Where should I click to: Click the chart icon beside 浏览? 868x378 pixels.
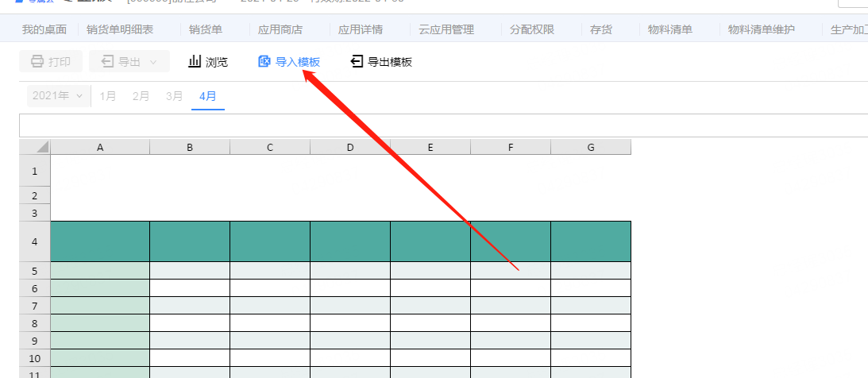tap(195, 61)
